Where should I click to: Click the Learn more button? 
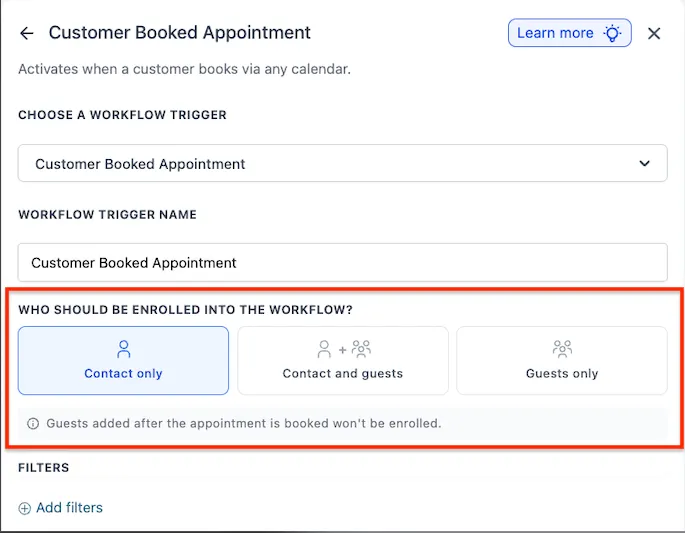coord(569,33)
